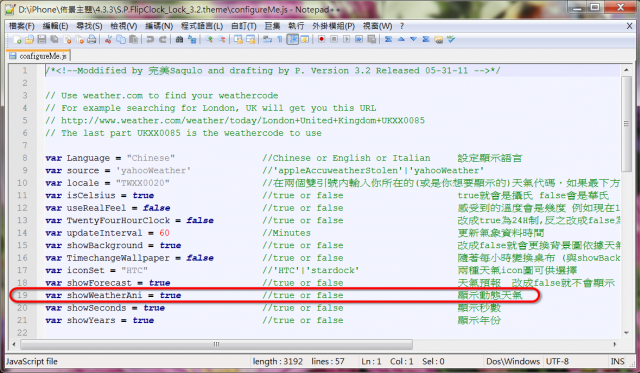
Task: Save the recorded macro icon
Action: point(371,40)
